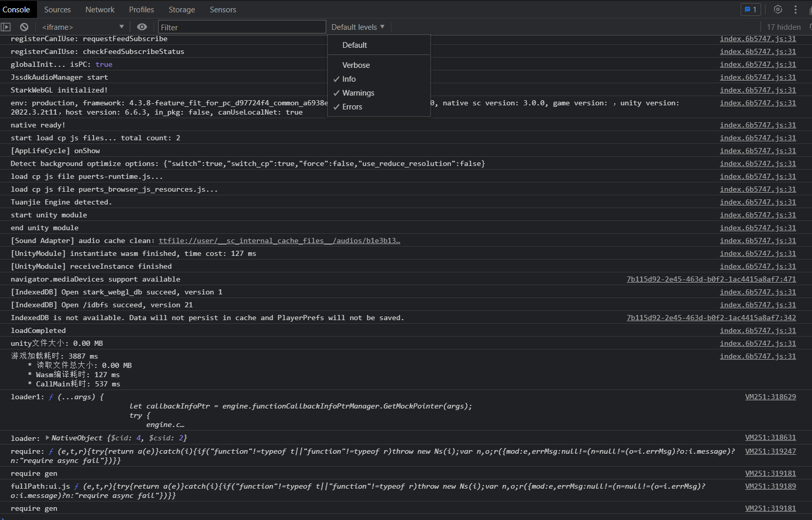Uncheck the Warnings log level

click(358, 93)
